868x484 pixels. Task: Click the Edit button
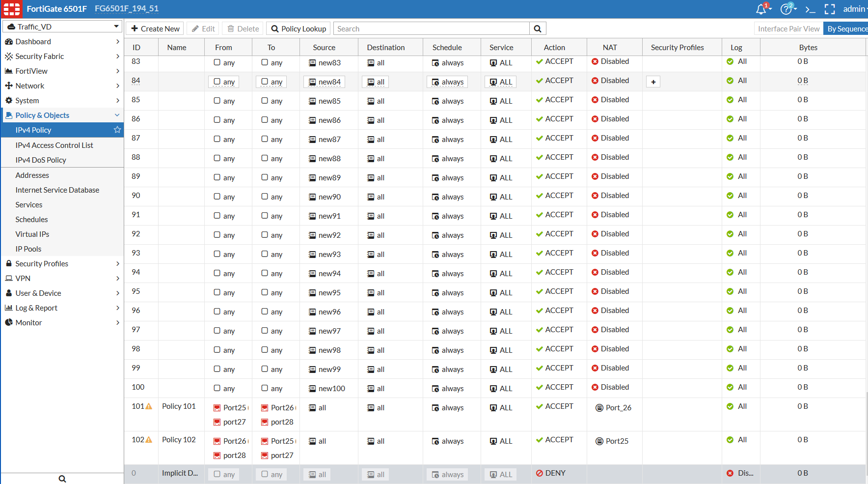pyautogui.click(x=203, y=29)
